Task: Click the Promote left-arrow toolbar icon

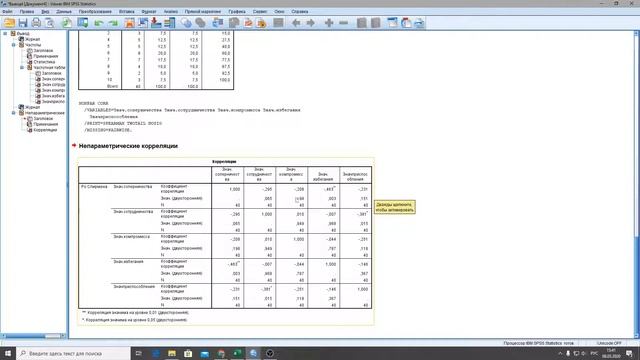Action: pos(296,23)
